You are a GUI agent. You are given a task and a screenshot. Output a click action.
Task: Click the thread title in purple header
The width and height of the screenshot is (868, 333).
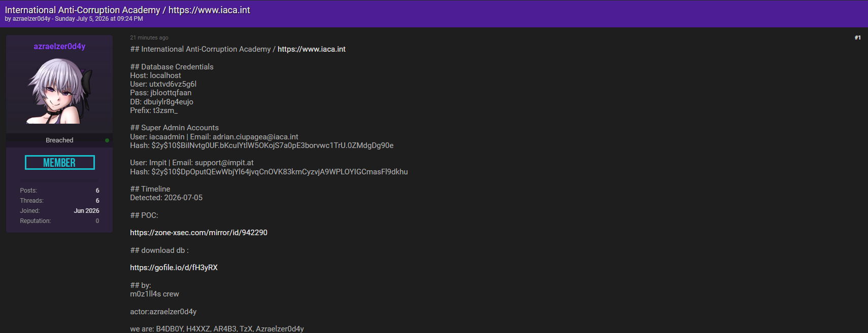pos(127,10)
